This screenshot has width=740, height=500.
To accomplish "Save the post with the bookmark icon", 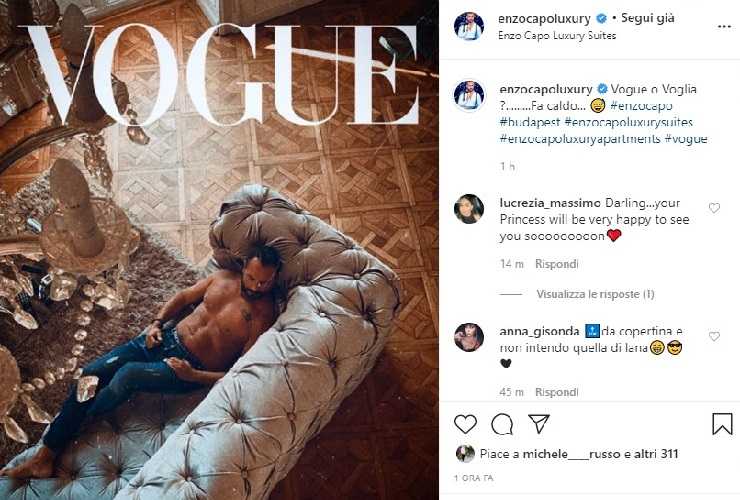I will coord(722,424).
